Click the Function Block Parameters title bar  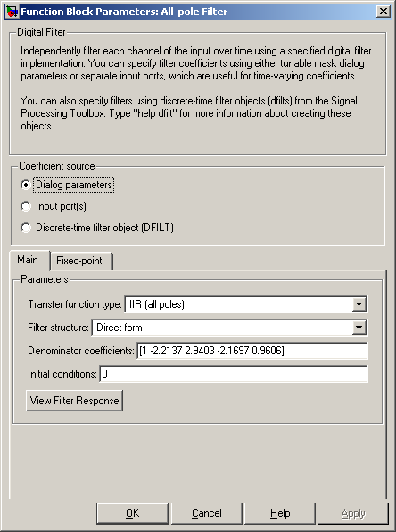tap(198, 12)
